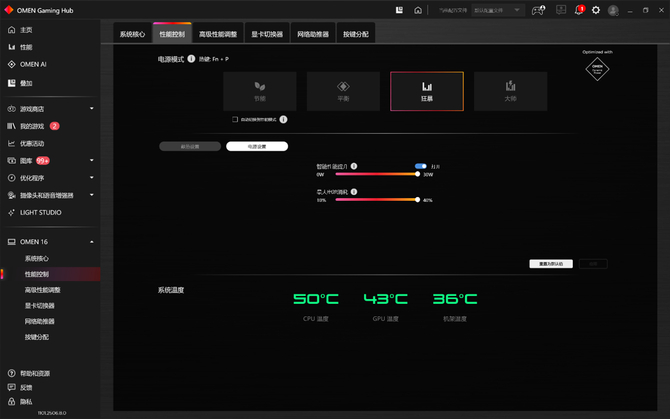Open 我的游戏 my games library

point(32,126)
